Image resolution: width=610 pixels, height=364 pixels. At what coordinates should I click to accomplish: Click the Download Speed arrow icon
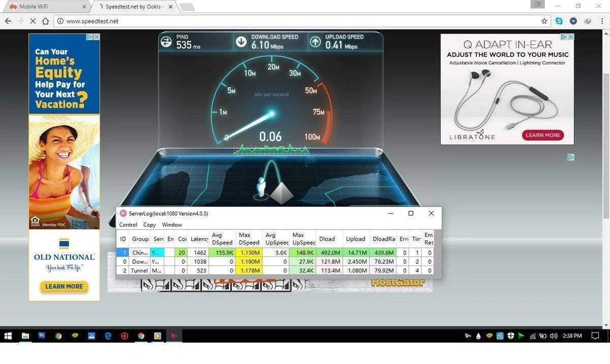click(x=241, y=42)
